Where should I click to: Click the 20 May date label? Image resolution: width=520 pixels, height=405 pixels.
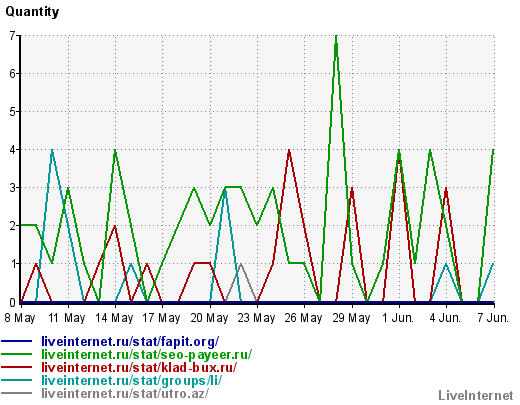coord(209,318)
